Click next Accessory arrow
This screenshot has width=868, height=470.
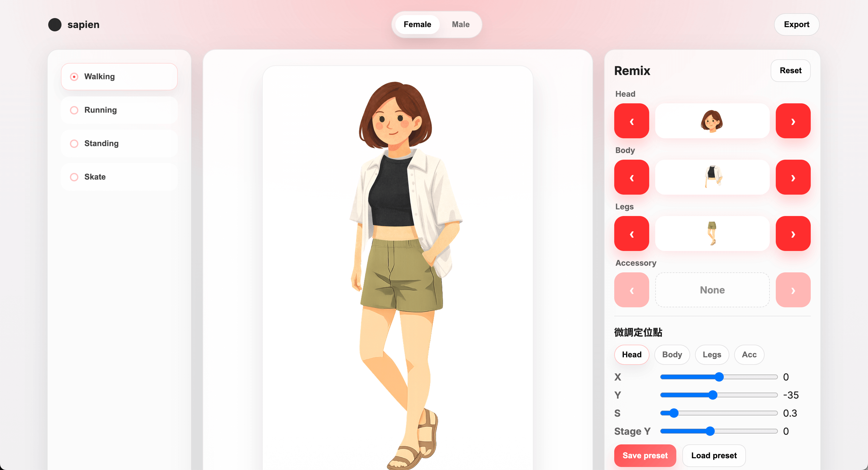pos(793,290)
